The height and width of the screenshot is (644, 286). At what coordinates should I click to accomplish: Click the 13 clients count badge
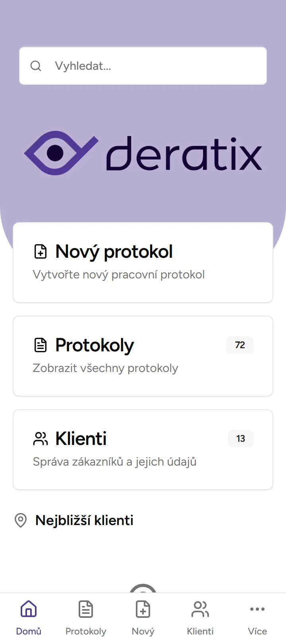[x=241, y=439]
